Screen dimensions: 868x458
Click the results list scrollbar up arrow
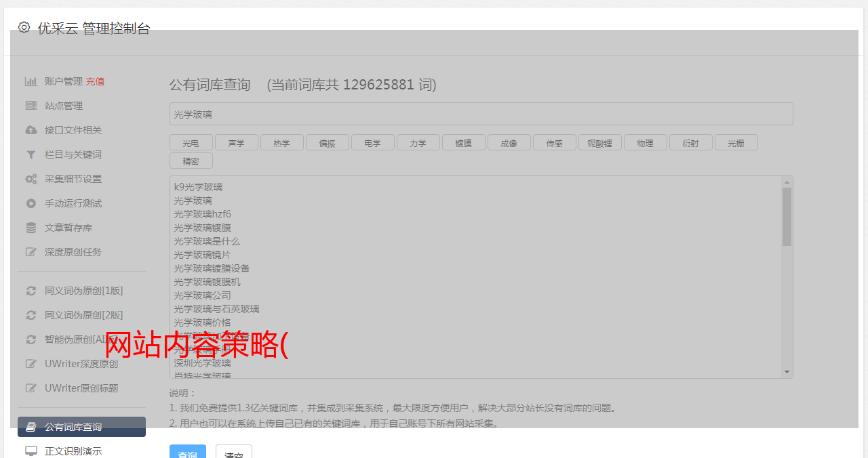pyautogui.click(x=787, y=182)
